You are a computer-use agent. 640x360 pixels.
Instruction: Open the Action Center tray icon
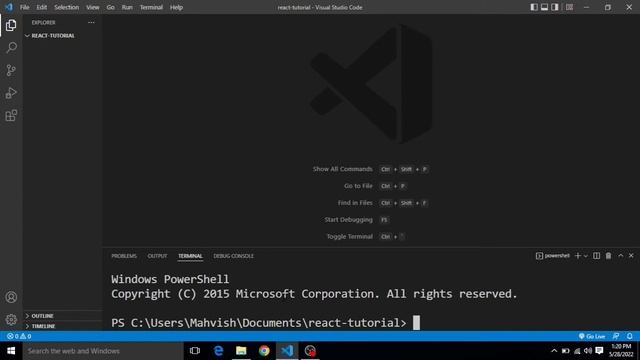click(599, 351)
